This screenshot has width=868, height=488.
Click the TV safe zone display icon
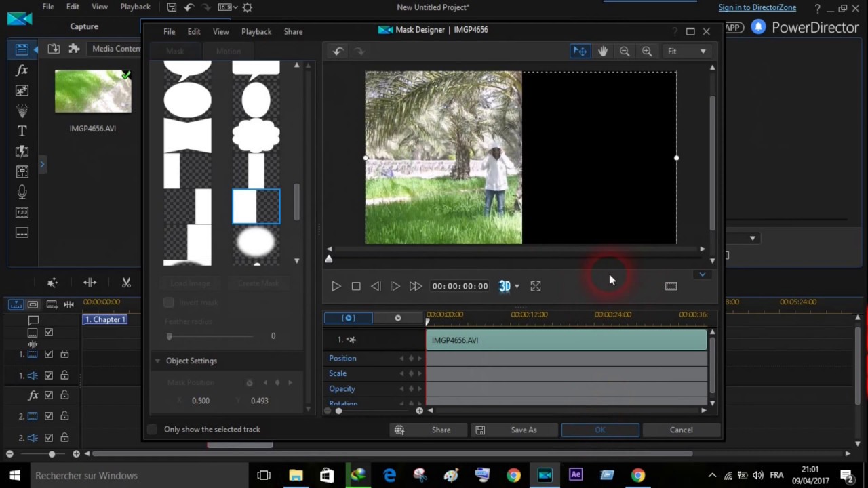coord(671,286)
